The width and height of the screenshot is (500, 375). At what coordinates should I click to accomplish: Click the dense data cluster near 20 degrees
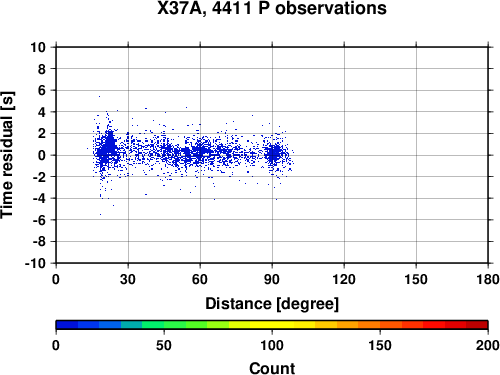pos(108,147)
